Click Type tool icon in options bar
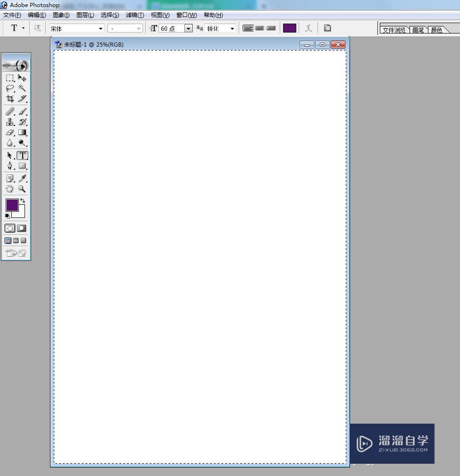460x476 pixels. pyautogui.click(x=14, y=28)
